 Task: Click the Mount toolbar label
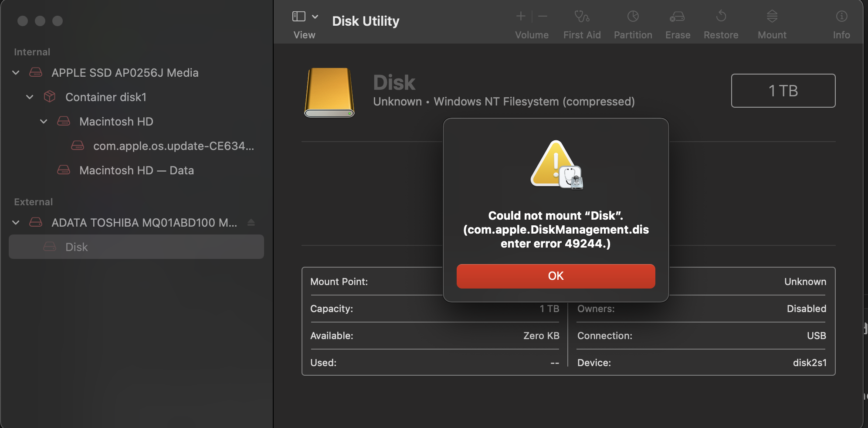[x=772, y=35]
